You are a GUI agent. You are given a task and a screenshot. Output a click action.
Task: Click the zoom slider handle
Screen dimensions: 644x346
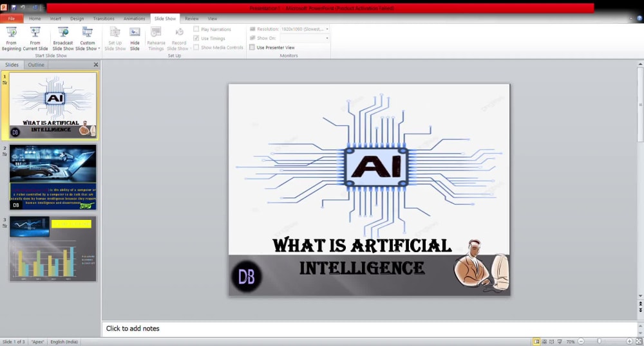[x=599, y=341]
